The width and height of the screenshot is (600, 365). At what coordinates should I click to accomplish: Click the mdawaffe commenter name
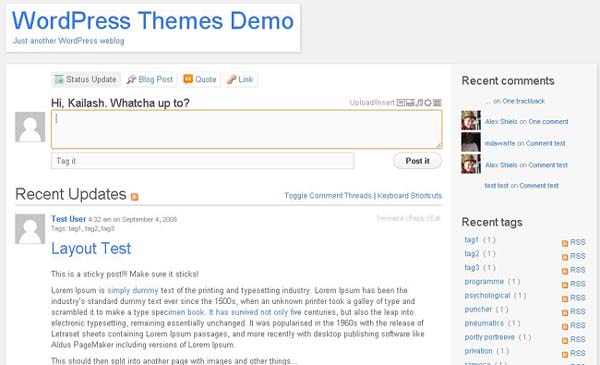point(500,143)
